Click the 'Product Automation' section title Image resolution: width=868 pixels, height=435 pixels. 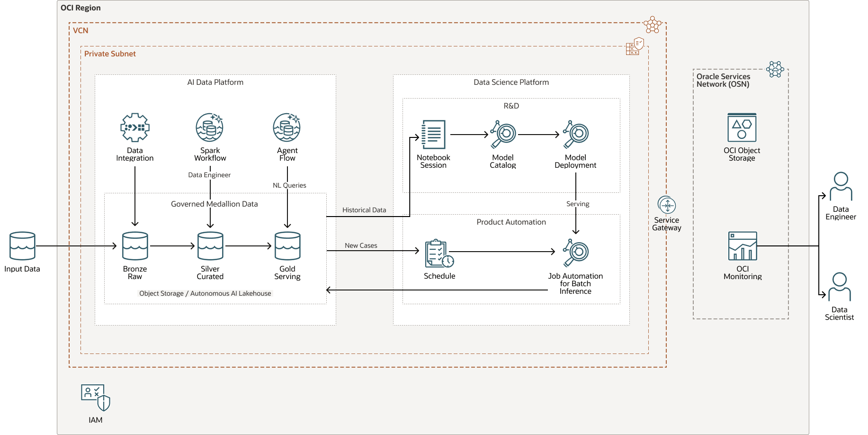coord(511,222)
